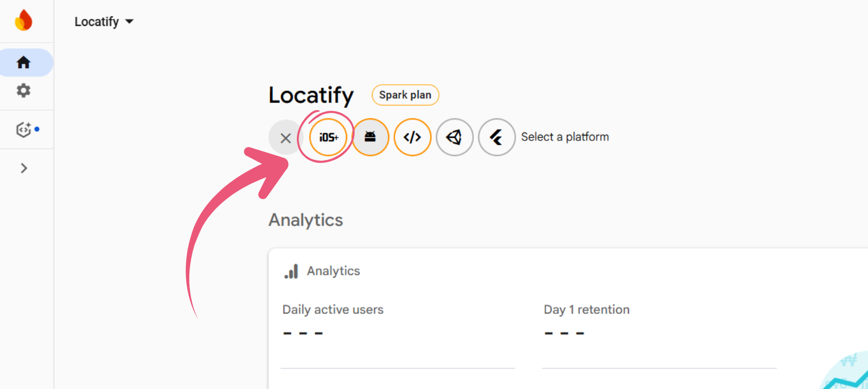Open the Locatify project dropdown

[104, 22]
